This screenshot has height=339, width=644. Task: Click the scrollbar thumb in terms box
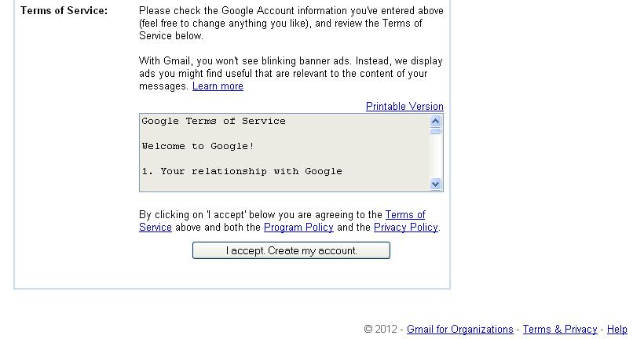click(437, 131)
